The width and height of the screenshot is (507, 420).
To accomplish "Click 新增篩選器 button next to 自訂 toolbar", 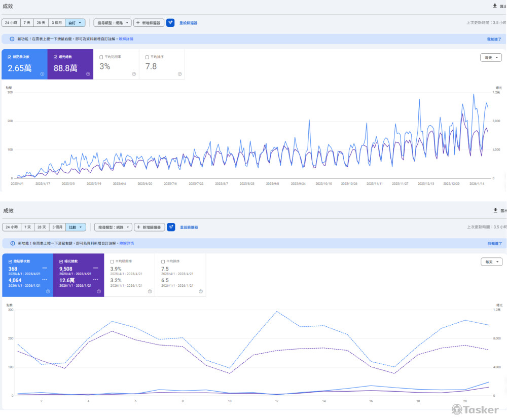I will (x=149, y=23).
